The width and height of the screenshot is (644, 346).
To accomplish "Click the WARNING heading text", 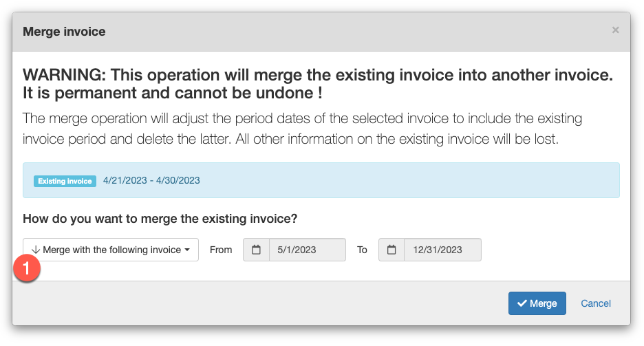I will pos(318,84).
